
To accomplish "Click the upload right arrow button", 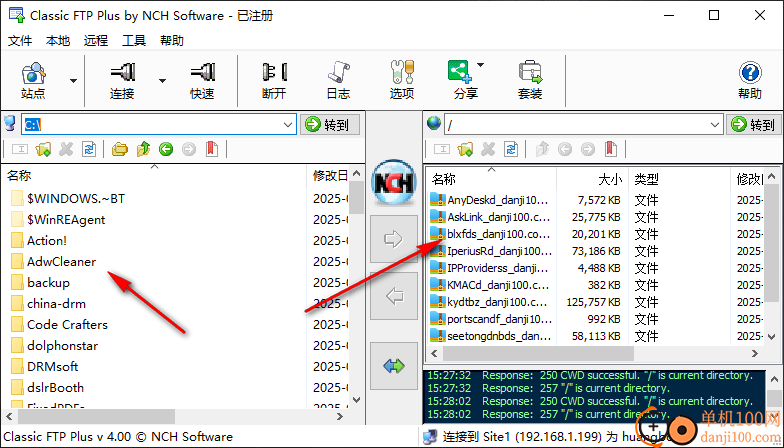I will coord(394,239).
